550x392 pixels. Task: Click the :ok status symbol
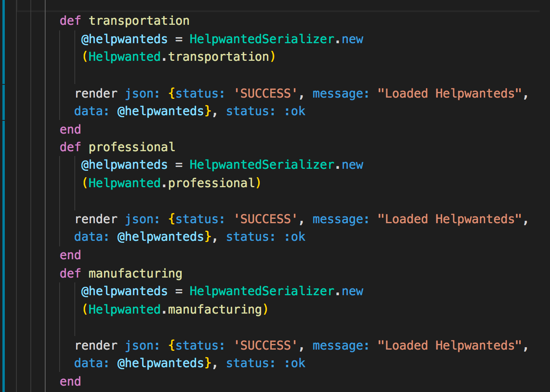pos(295,111)
